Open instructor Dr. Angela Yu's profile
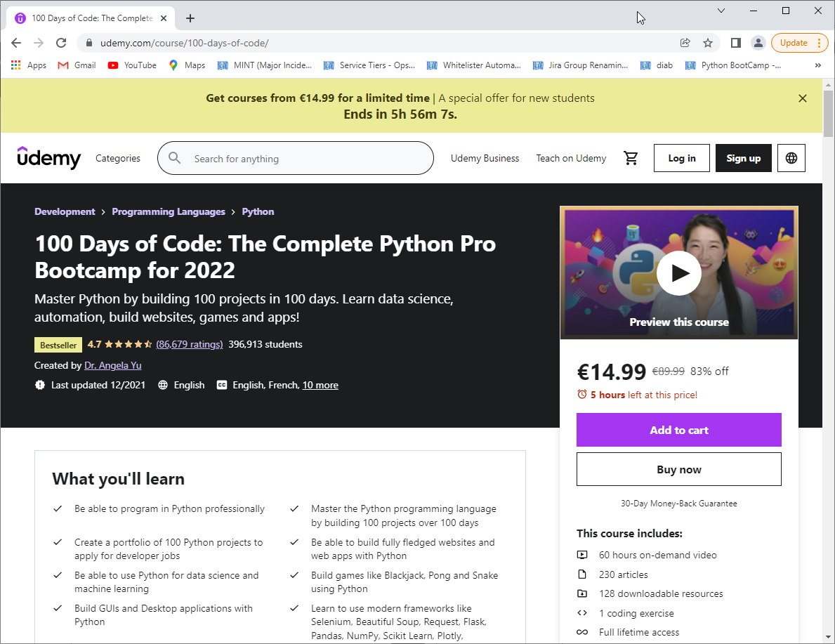Viewport: 835px width, 644px height. 113,365
